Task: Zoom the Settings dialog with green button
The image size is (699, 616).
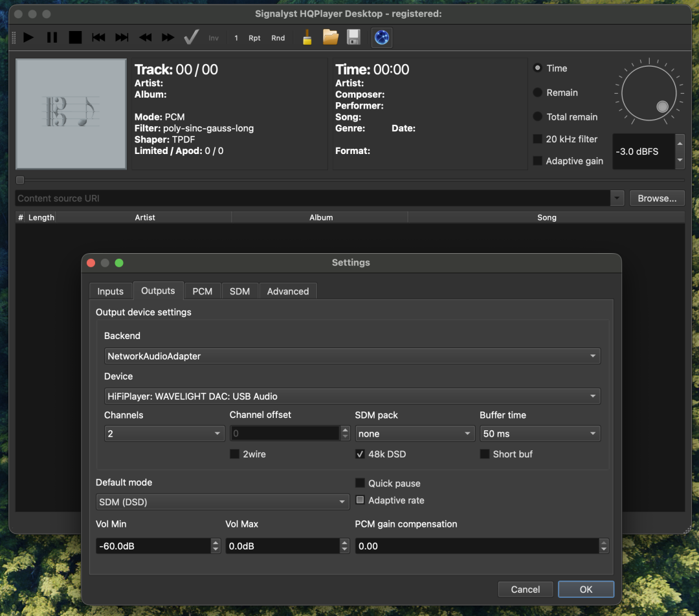Action: coord(119,263)
